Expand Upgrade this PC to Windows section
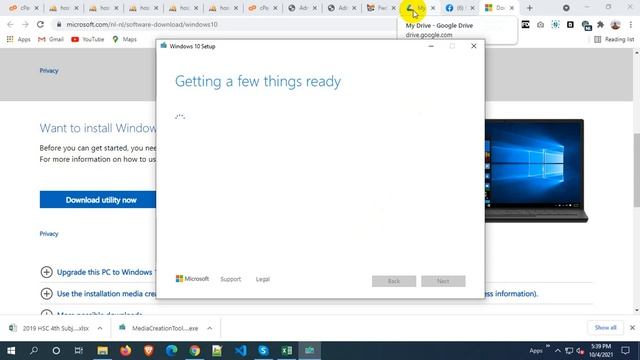 click(98, 272)
